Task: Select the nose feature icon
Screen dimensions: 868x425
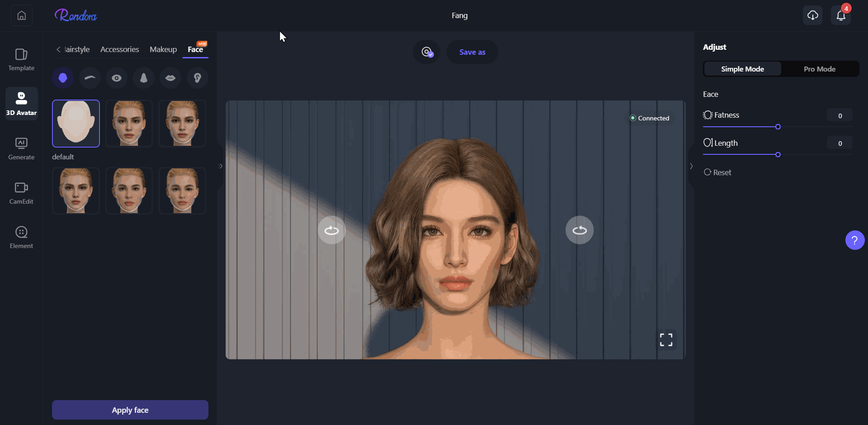Action: (143, 78)
